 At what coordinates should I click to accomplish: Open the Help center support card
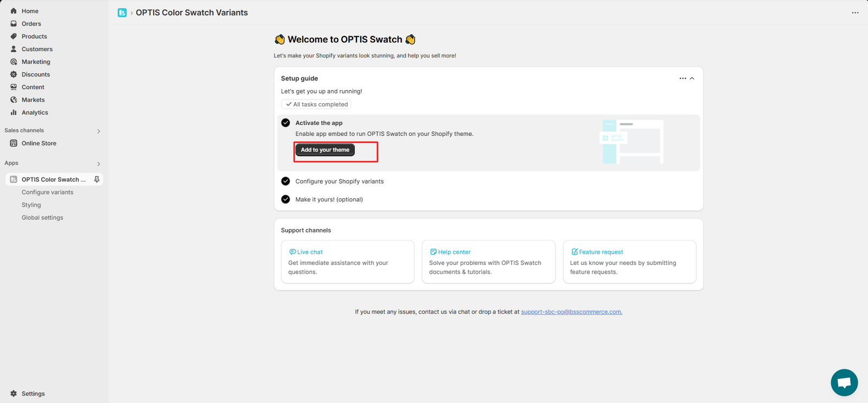[x=489, y=262]
